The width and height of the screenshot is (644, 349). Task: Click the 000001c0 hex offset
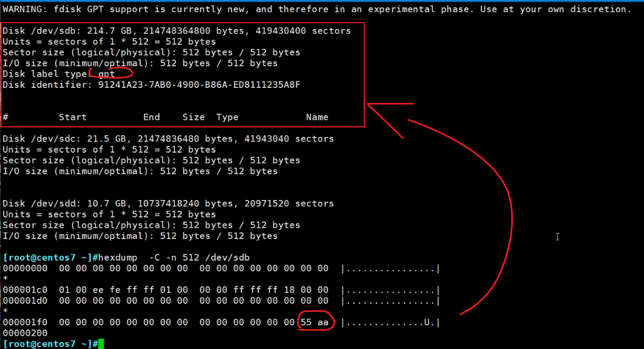pyautogui.click(x=25, y=290)
